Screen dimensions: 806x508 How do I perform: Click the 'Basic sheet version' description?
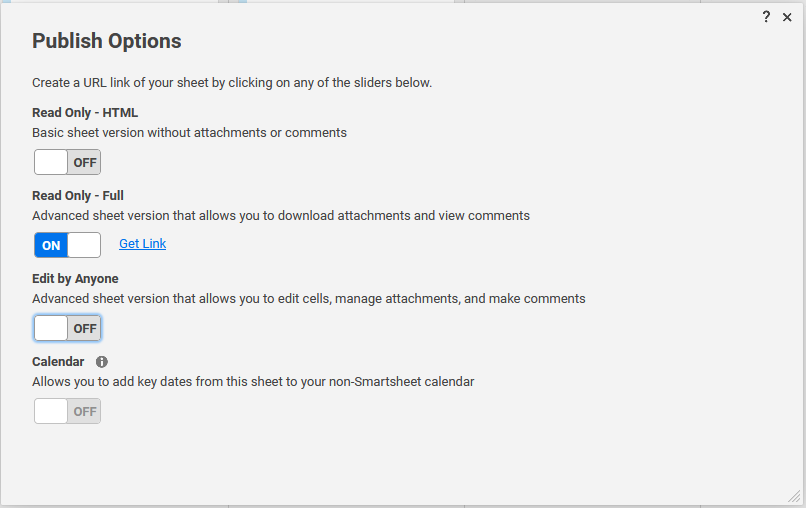189,133
